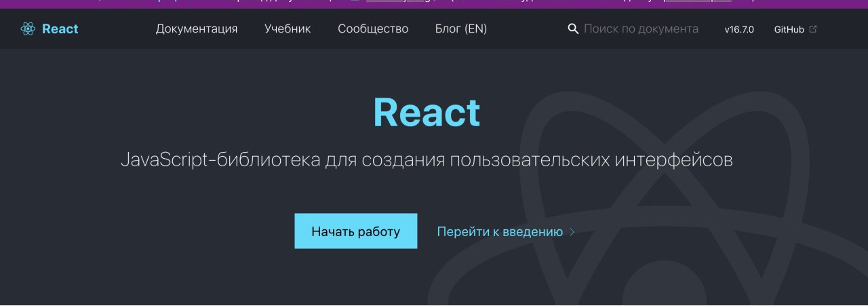Click the search magnifier icon
The height and width of the screenshot is (308, 868).
click(x=573, y=29)
